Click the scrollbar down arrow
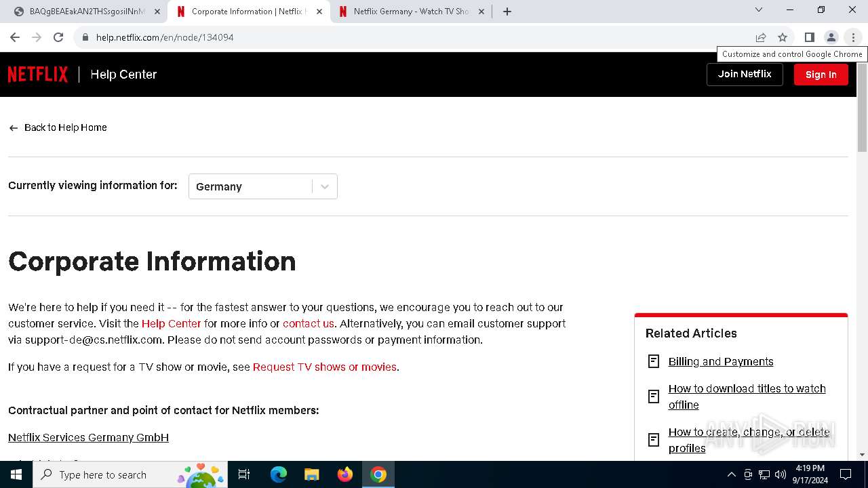Screen dimensions: 868x488 pyautogui.click(x=862, y=455)
